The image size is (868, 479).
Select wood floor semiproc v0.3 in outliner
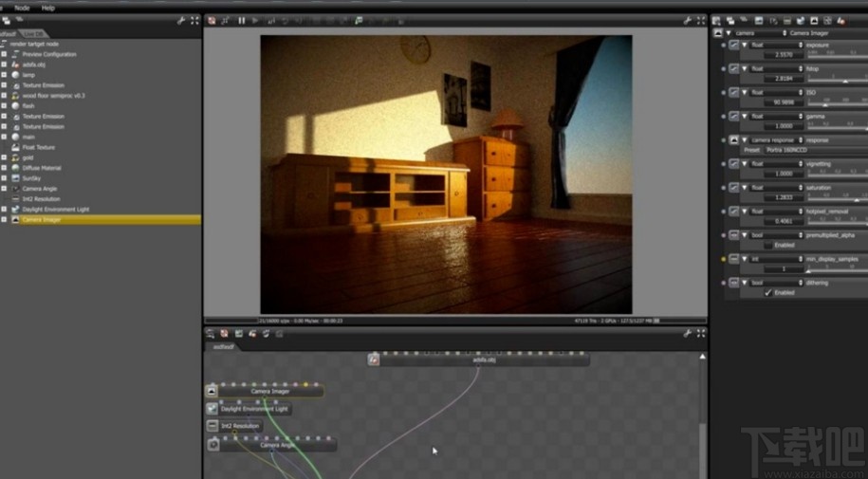pos(53,96)
